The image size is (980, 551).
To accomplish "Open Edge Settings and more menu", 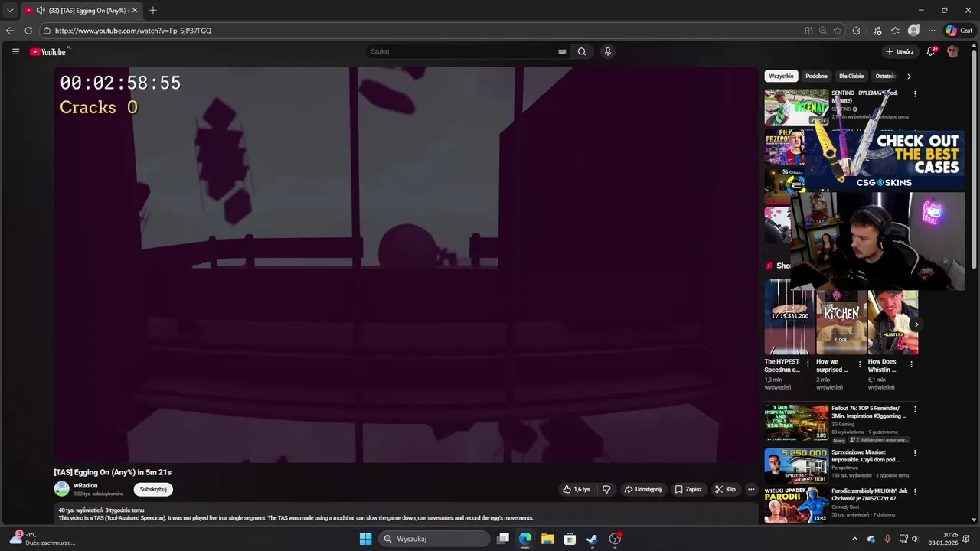I will click(x=932, y=31).
